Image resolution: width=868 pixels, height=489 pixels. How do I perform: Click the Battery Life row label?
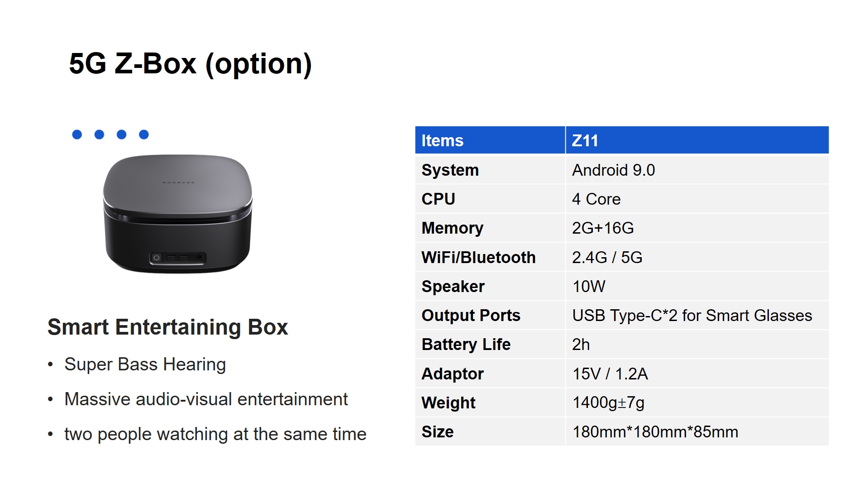tap(466, 345)
